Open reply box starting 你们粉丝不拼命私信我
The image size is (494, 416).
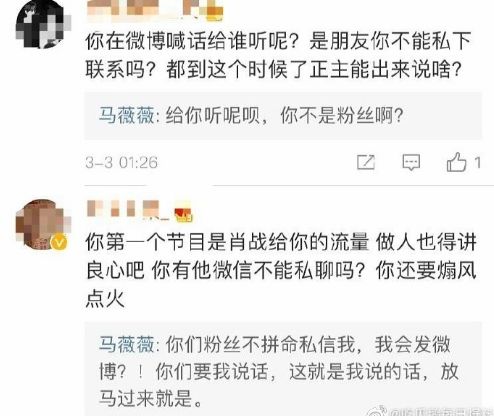pyautogui.click(x=283, y=369)
